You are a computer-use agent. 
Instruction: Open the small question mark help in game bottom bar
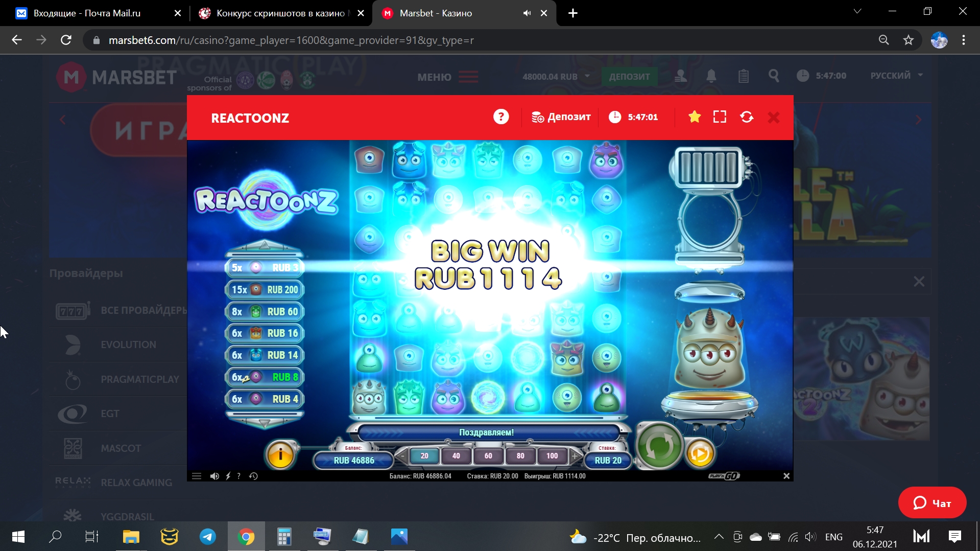pos(238,476)
